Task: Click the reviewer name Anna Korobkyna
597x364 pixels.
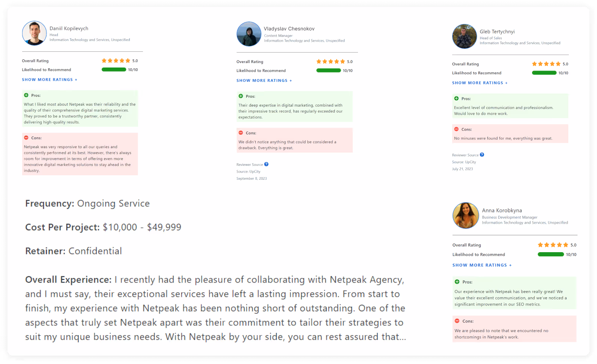Action: pos(502,211)
